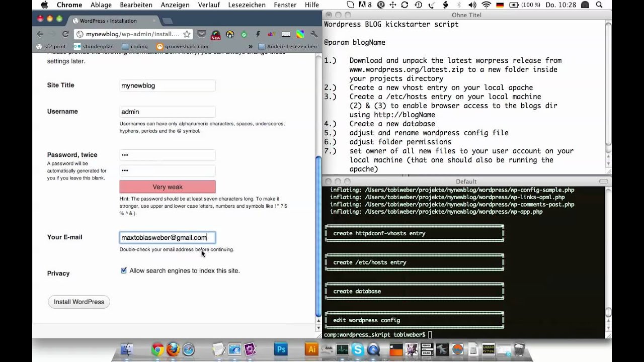Open the Verlauf menu
This screenshot has width=644, height=362.
tap(209, 5)
